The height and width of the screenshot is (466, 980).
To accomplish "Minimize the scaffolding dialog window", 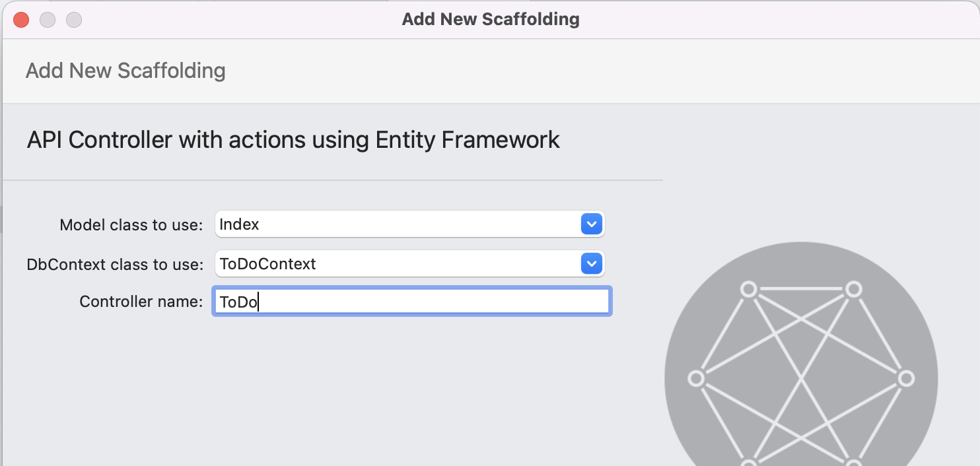I will point(48,20).
